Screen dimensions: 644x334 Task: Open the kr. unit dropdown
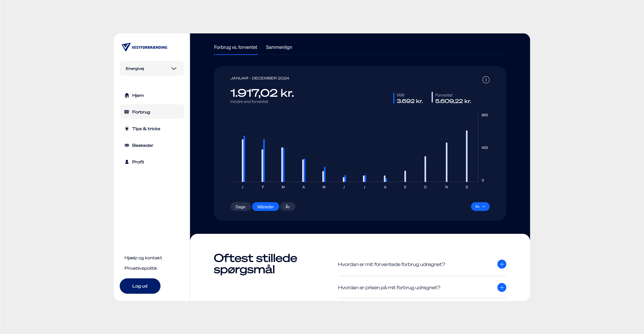480,206
